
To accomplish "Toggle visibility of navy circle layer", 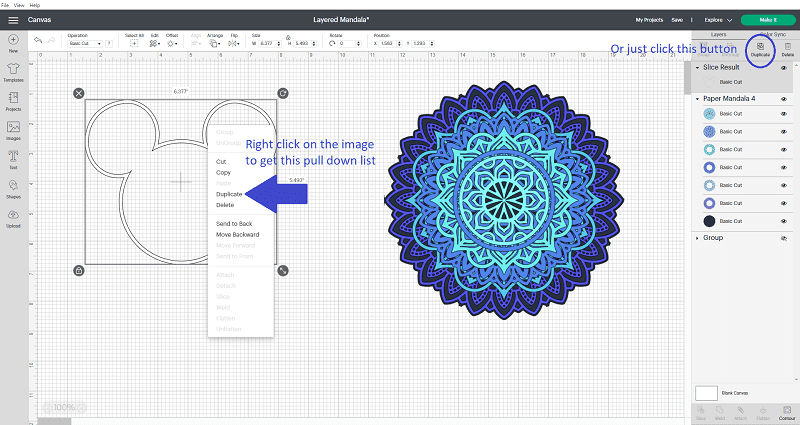I will [x=784, y=221].
